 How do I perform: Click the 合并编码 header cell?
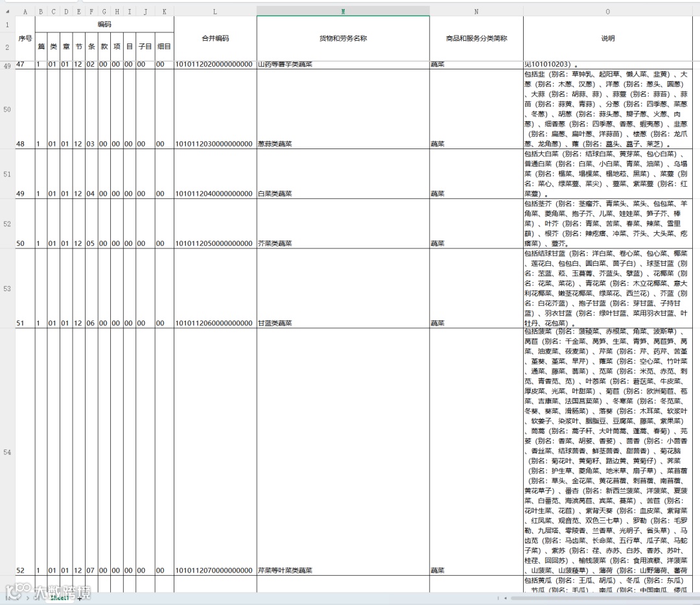[215, 38]
